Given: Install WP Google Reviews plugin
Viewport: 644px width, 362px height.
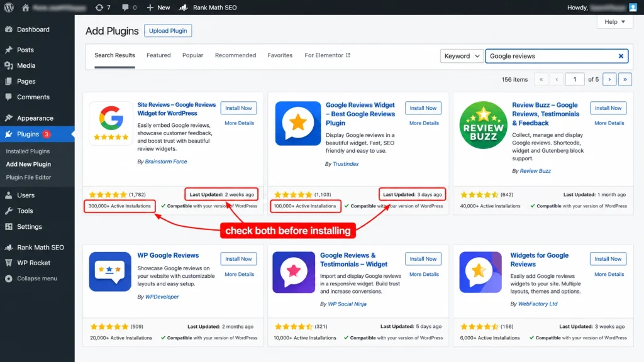Looking at the screenshot, I should click(238, 259).
